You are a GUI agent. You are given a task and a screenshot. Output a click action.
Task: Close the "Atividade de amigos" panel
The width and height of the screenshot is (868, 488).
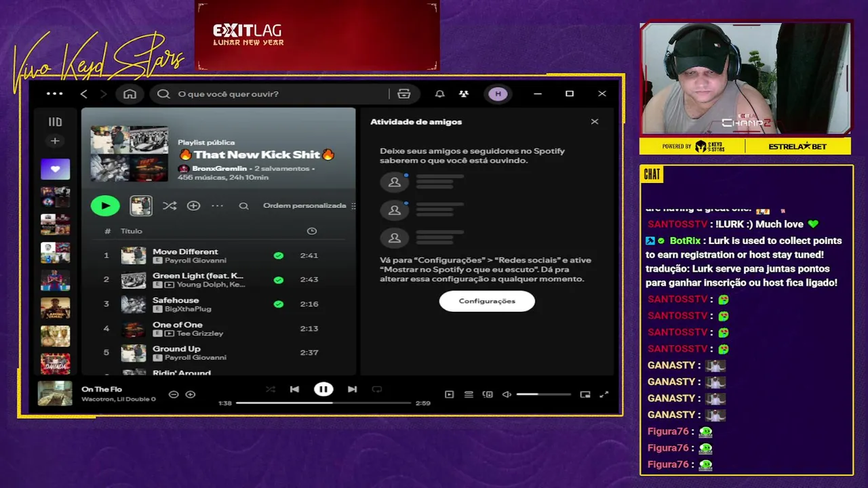[595, 122]
